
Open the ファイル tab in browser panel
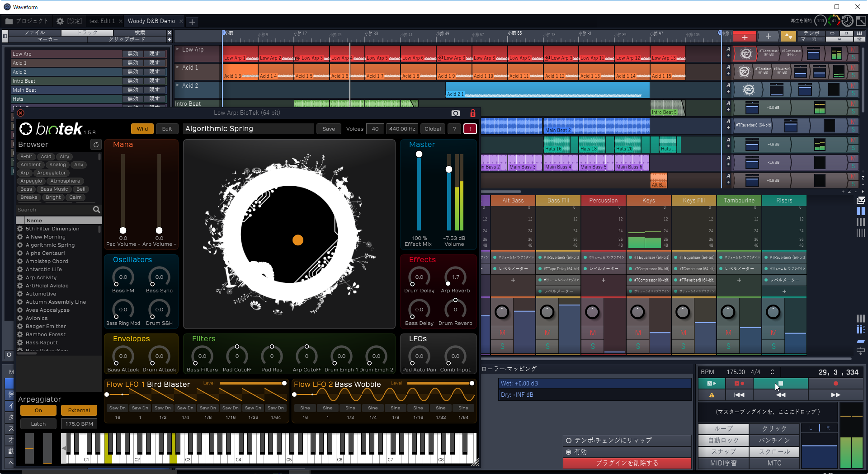pyautogui.click(x=34, y=33)
